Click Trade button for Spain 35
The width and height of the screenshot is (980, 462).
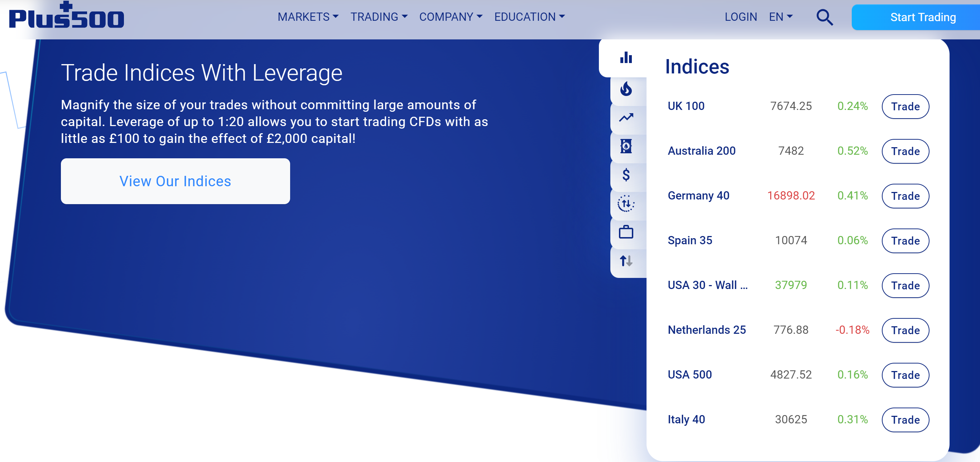click(905, 241)
